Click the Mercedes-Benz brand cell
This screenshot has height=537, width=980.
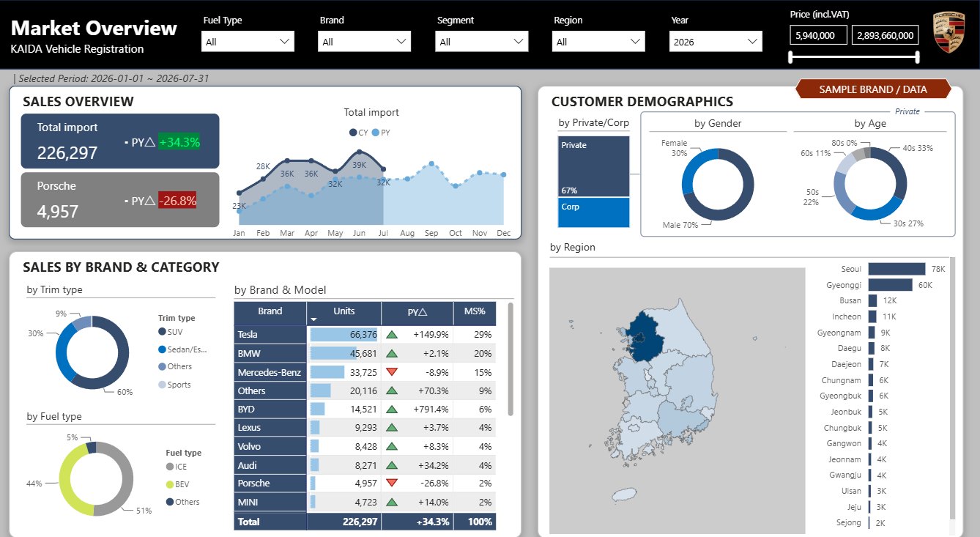click(x=270, y=372)
